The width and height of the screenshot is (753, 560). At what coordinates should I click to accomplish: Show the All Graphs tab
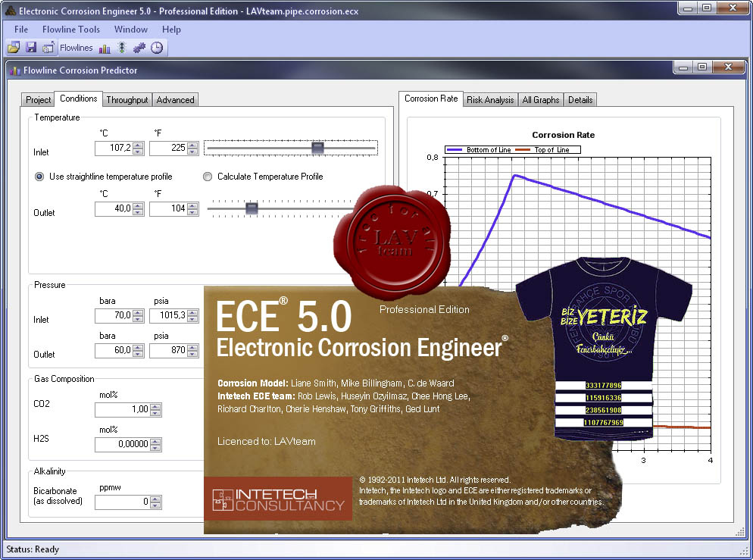(x=541, y=99)
